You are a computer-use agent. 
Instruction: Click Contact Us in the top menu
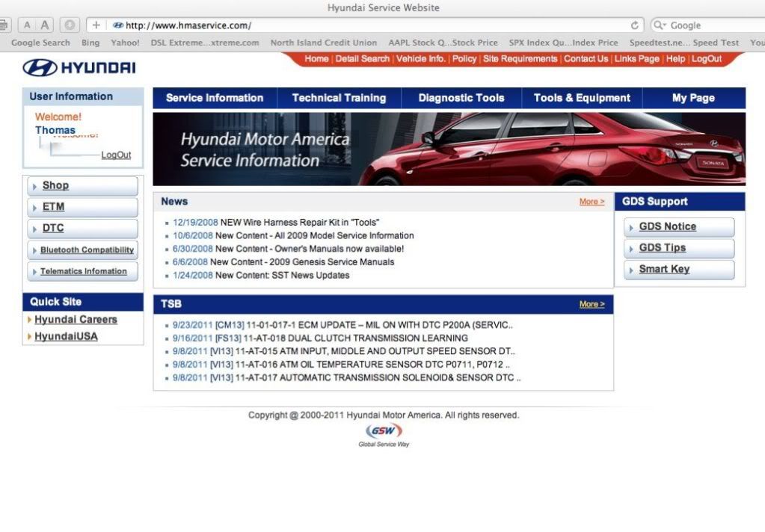click(586, 59)
